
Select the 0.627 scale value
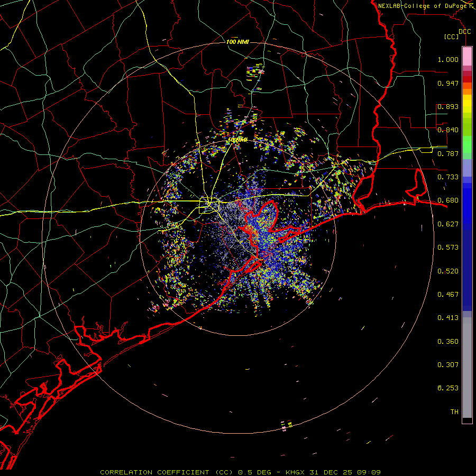pyautogui.click(x=448, y=224)
